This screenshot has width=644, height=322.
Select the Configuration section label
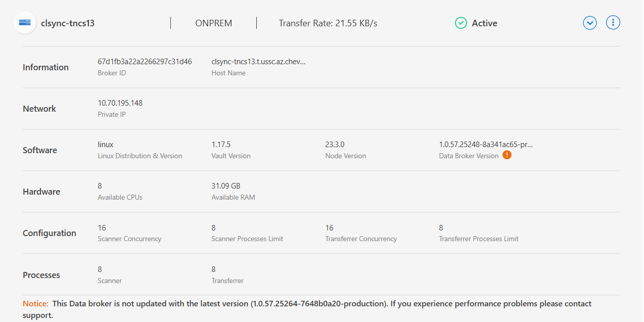pyautogui.click(x=49, y=233)
